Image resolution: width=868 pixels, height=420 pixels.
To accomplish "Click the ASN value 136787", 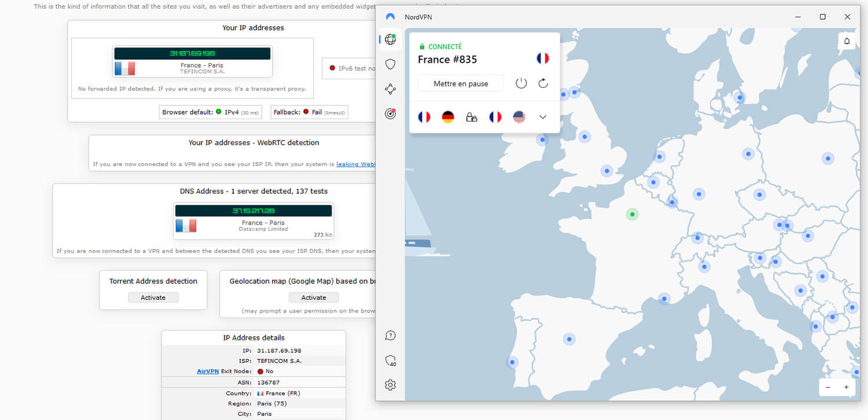I will [268, 382].
